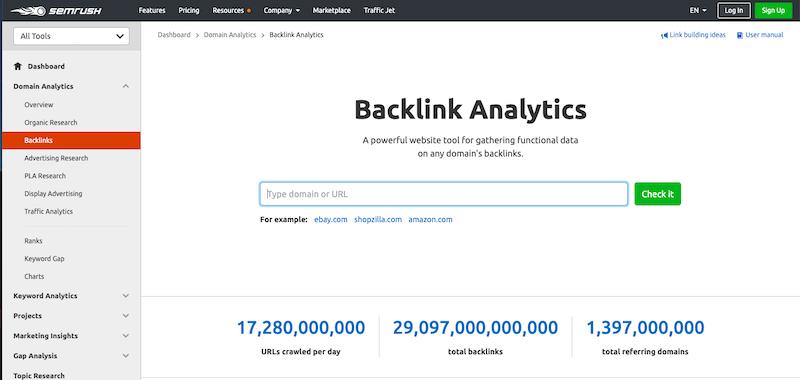Open the All Tools dropdown

(x=71, y=36)
